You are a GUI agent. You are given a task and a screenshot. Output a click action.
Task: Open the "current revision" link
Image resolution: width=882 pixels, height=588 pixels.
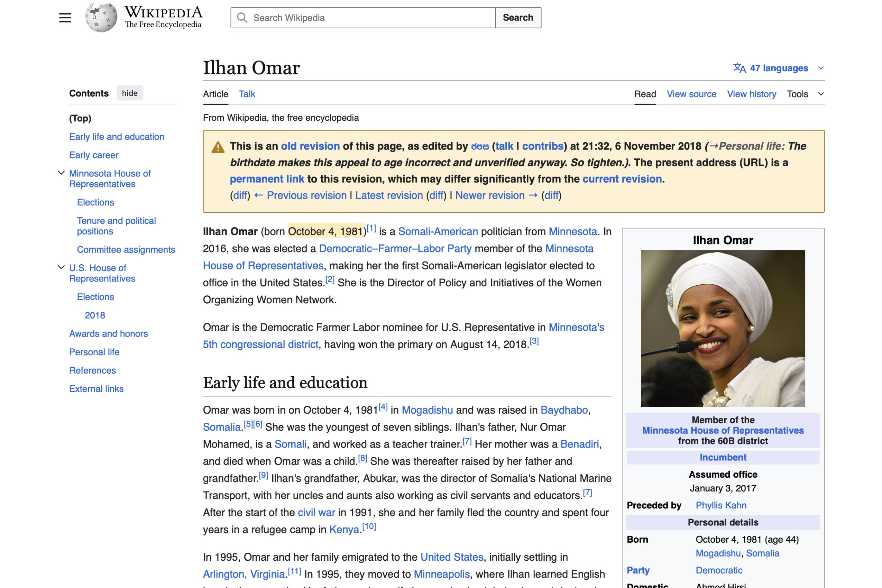pyautogui.click(x=621, y=179)
